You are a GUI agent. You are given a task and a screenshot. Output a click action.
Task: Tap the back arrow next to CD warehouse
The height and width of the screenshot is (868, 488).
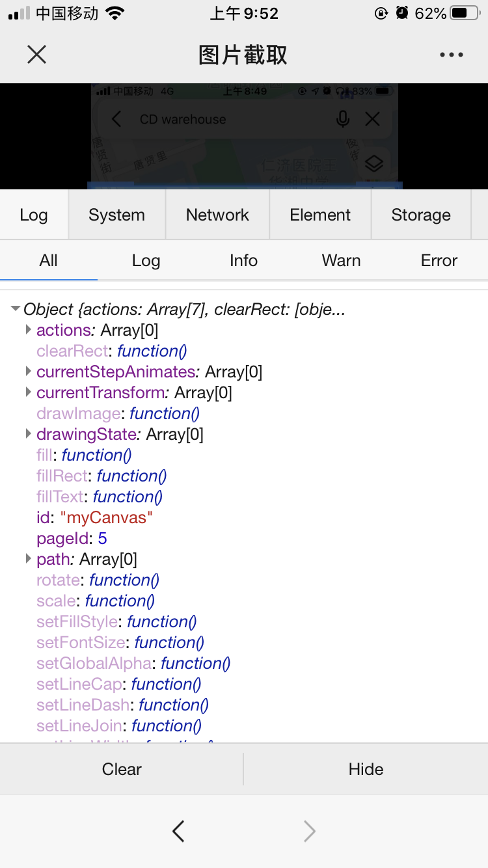point(116,119)
